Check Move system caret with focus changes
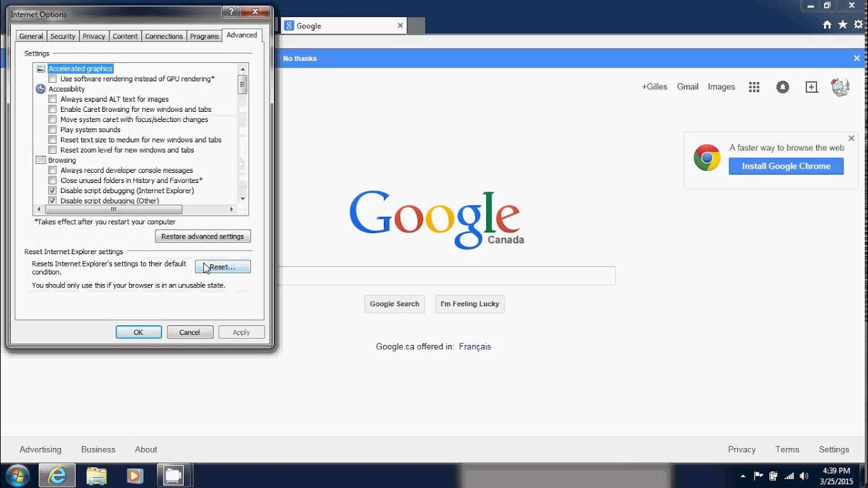 pyautogui.click(x=52, y=119)
